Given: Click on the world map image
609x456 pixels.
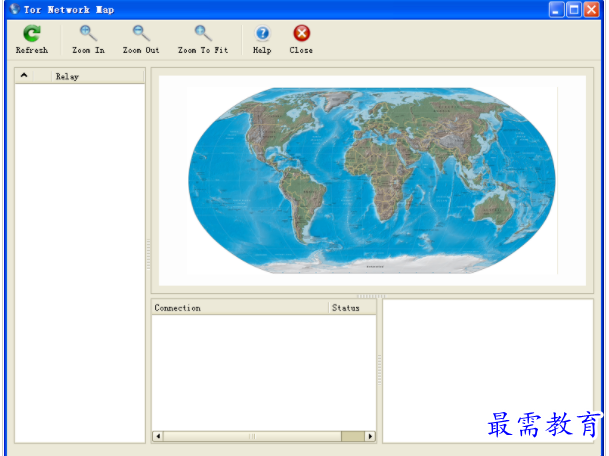Looking at the screenshot, I should click(x=371, y=180).
